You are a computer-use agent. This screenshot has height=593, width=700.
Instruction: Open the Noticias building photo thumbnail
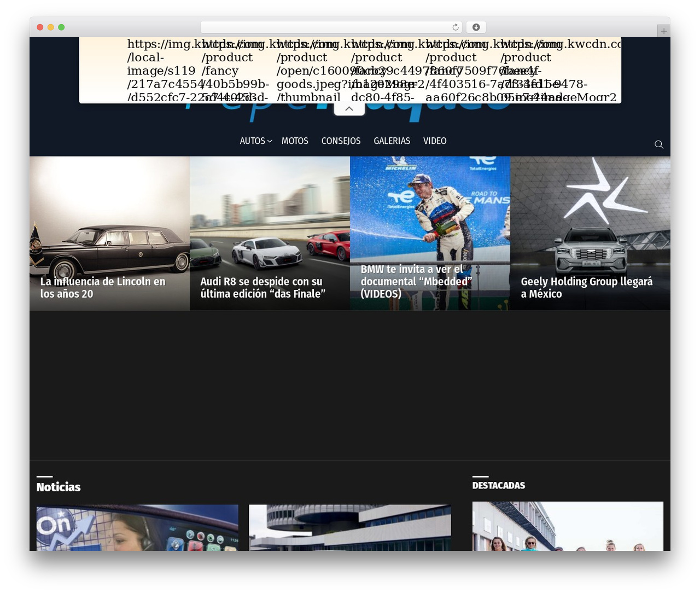[x=350, y=527]
